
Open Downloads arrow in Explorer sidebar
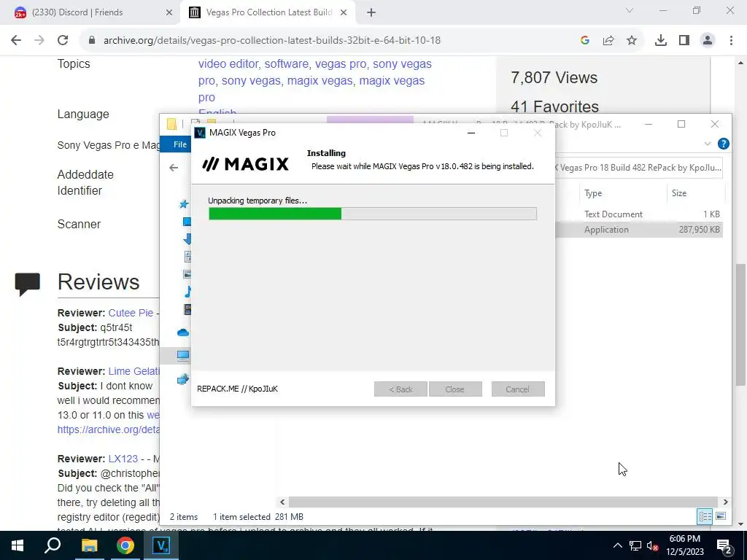click(x=187, y=238)
